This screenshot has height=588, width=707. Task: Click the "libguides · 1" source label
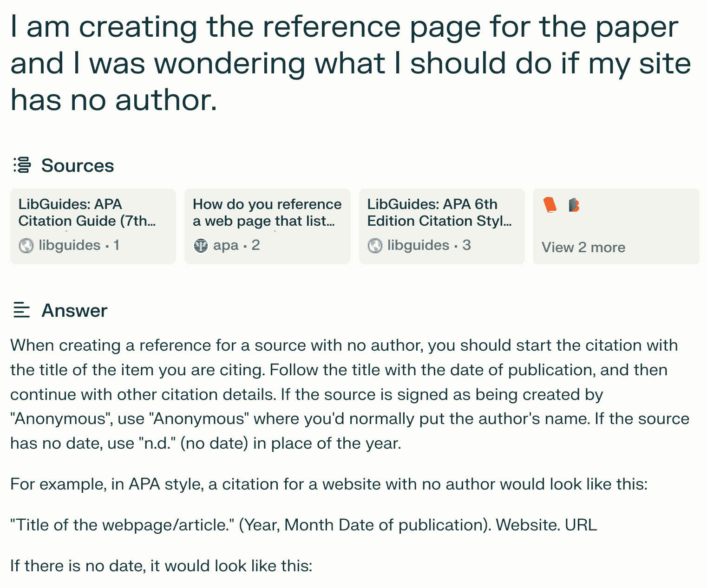point(79,245)
